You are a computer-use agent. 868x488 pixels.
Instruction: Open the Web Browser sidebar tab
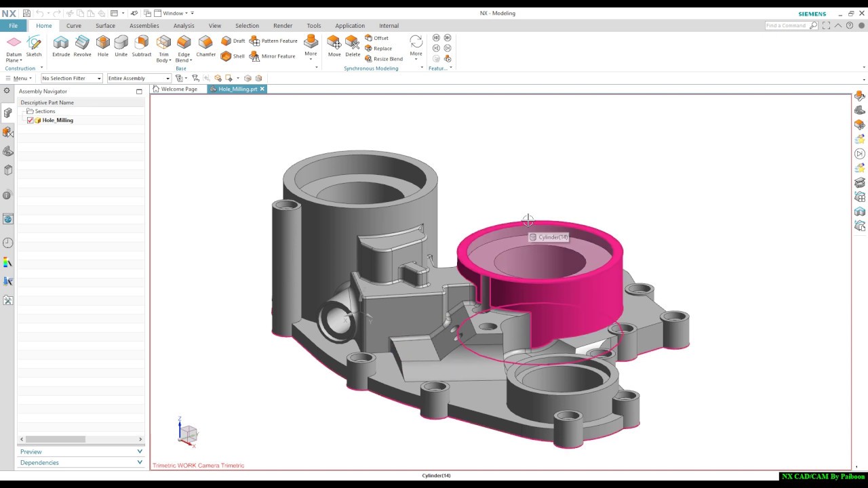click(8, 219)
